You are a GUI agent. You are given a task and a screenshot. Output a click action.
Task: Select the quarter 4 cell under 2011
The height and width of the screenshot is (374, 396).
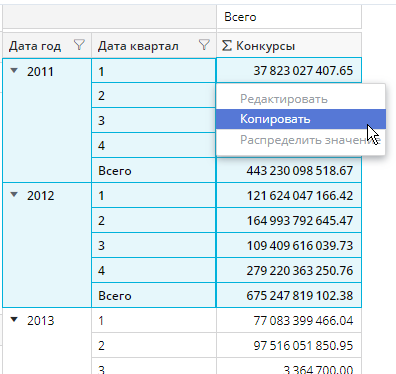pos(154,145)
